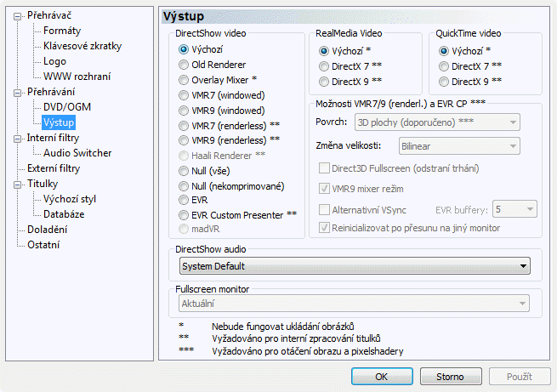
Task: Choose EVR Custom Presenter renderer
Action: point(184,214)
